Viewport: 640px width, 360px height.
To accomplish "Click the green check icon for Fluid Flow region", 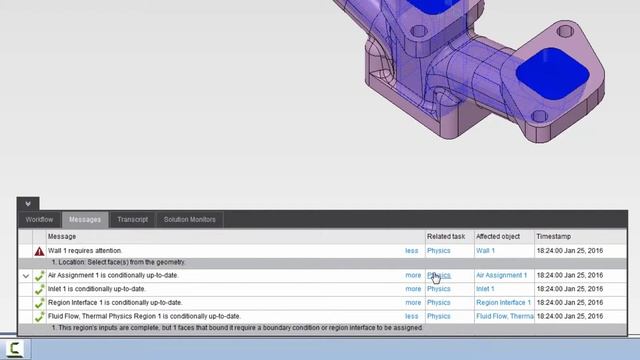I will coord(39,317).
